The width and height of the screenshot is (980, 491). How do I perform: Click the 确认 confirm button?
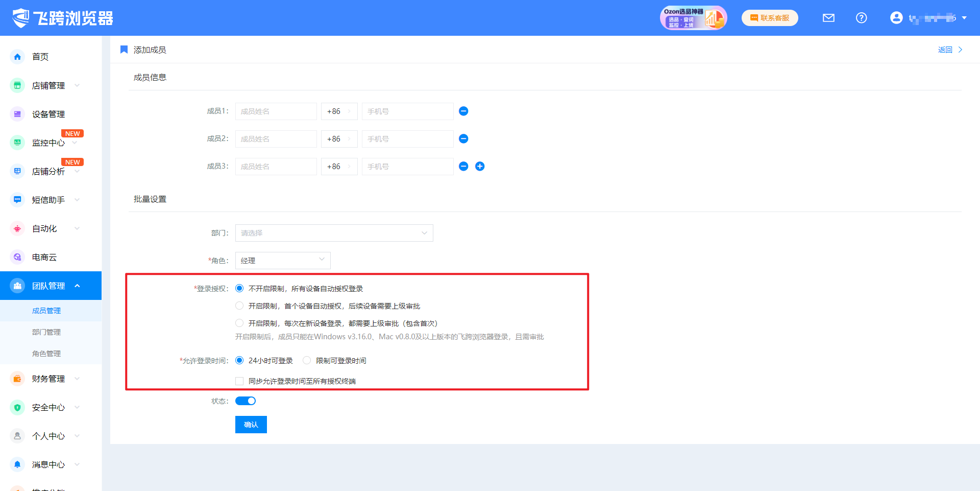coord(251,425)
